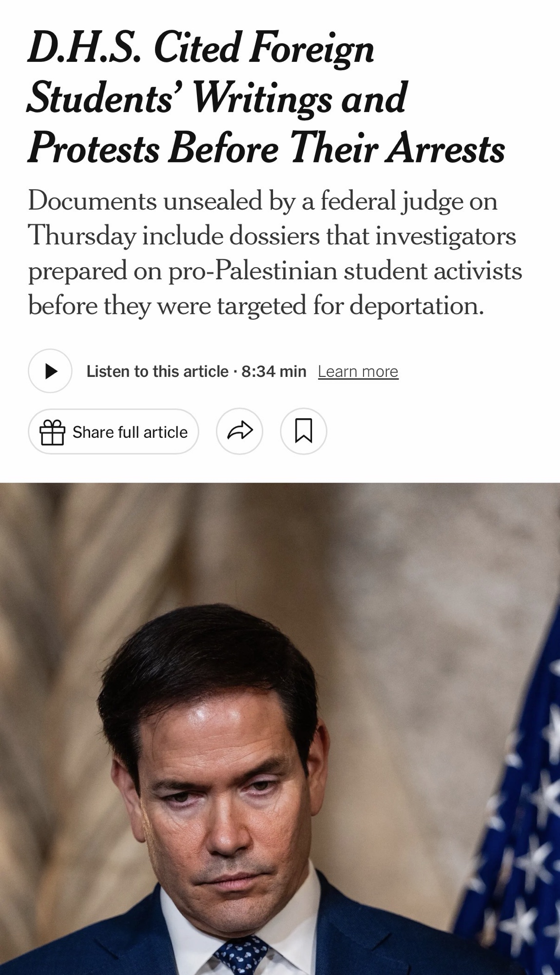Bookmark this article with the save icon
560x975 pixels.
304,431
